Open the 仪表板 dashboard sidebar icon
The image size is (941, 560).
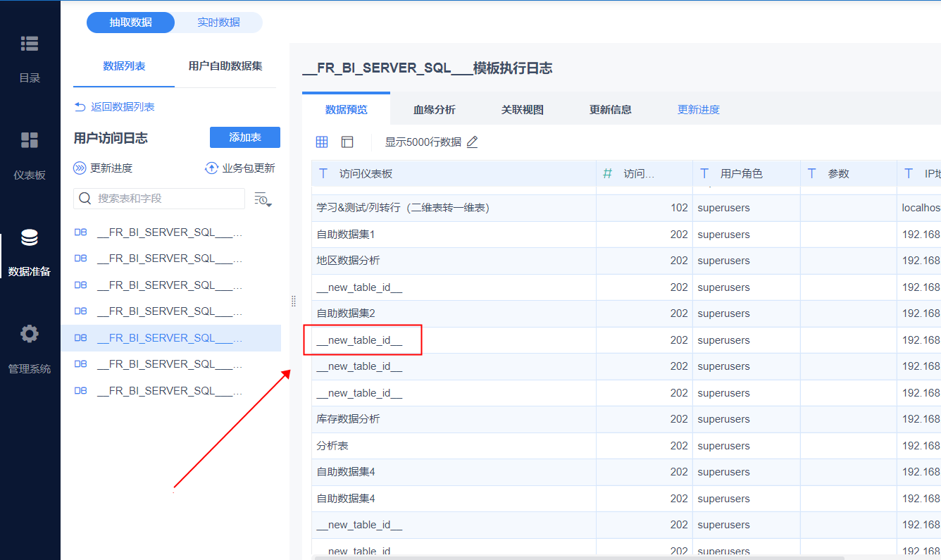click(x=30, y=140)
